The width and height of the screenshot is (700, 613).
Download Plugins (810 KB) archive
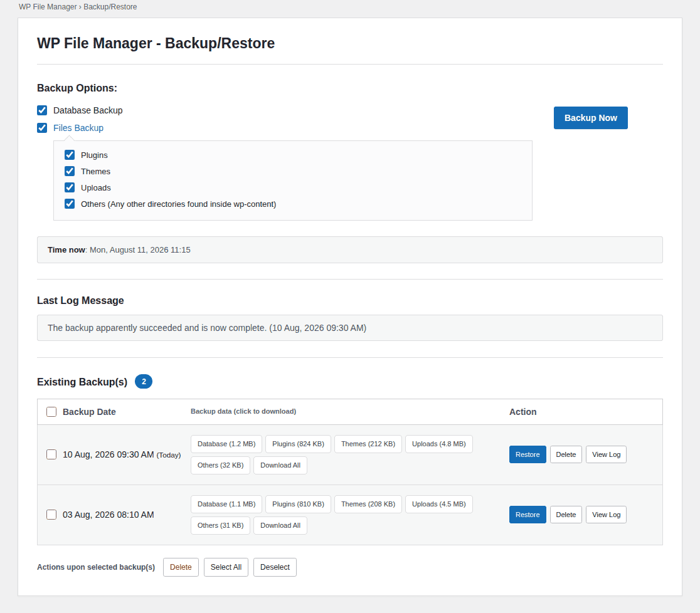298,504
